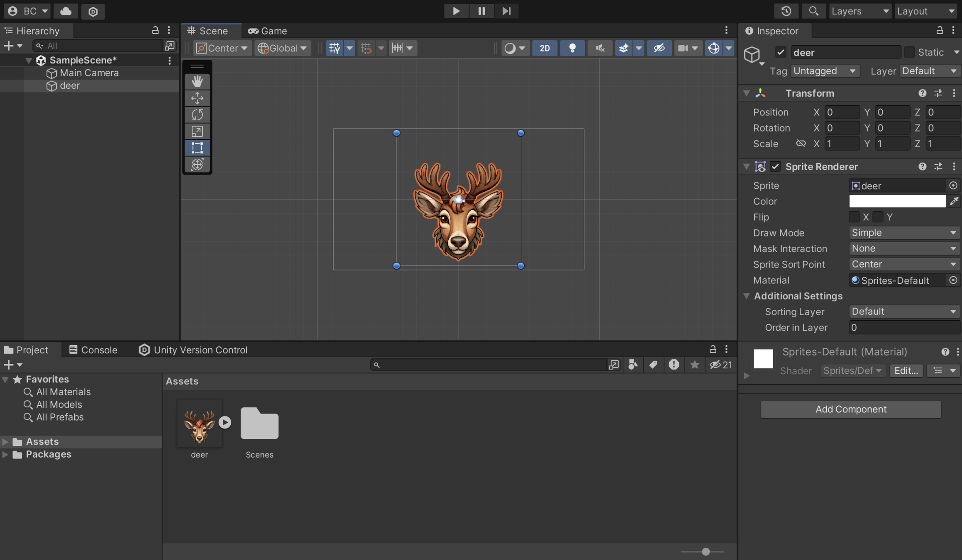Select the Transform tool

pos(197,164)
